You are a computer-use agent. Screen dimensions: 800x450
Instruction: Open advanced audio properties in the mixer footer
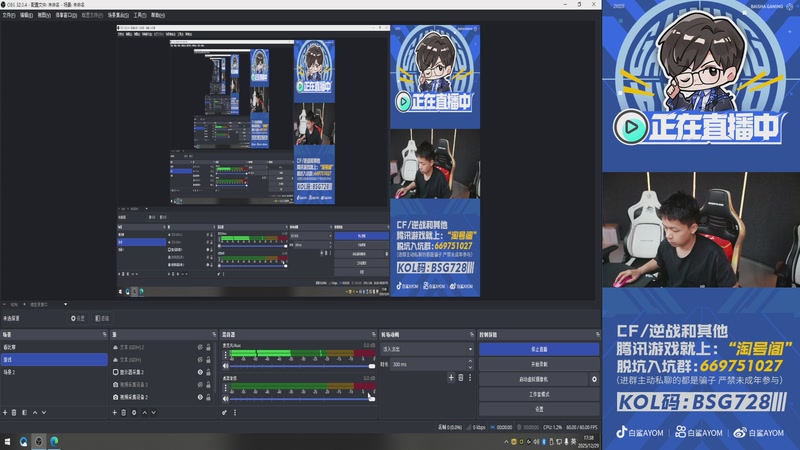click(224, 412)
